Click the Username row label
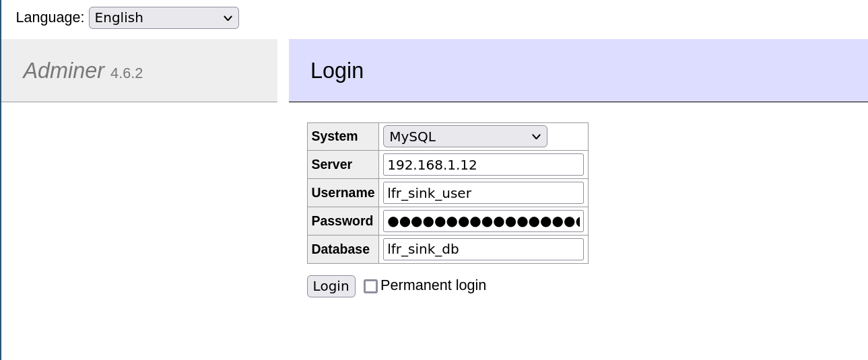The width and height of the screenshot is (868, 360). click(343, 193)
